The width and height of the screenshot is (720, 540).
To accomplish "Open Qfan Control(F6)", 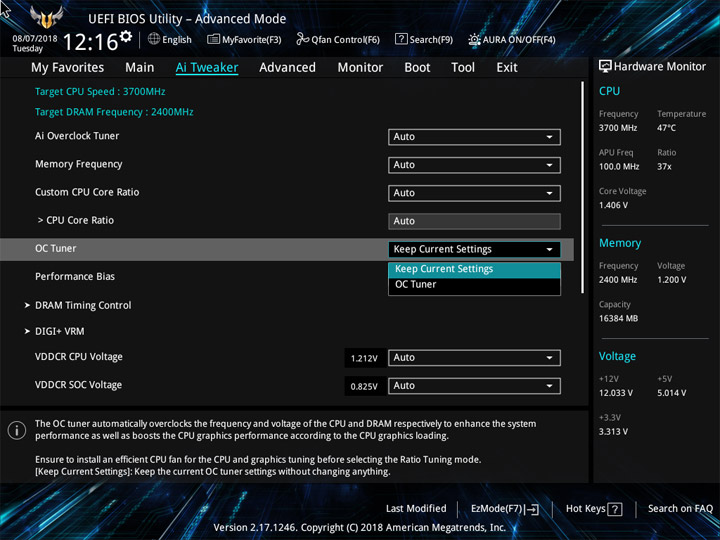I will pyautogui.click(x=338, y=39).
